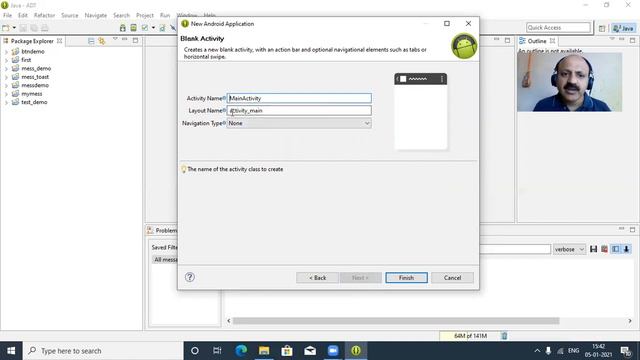Open the Navigation Type dropdown
Viewport: 640px width, 360px height.
coord(299,123)
